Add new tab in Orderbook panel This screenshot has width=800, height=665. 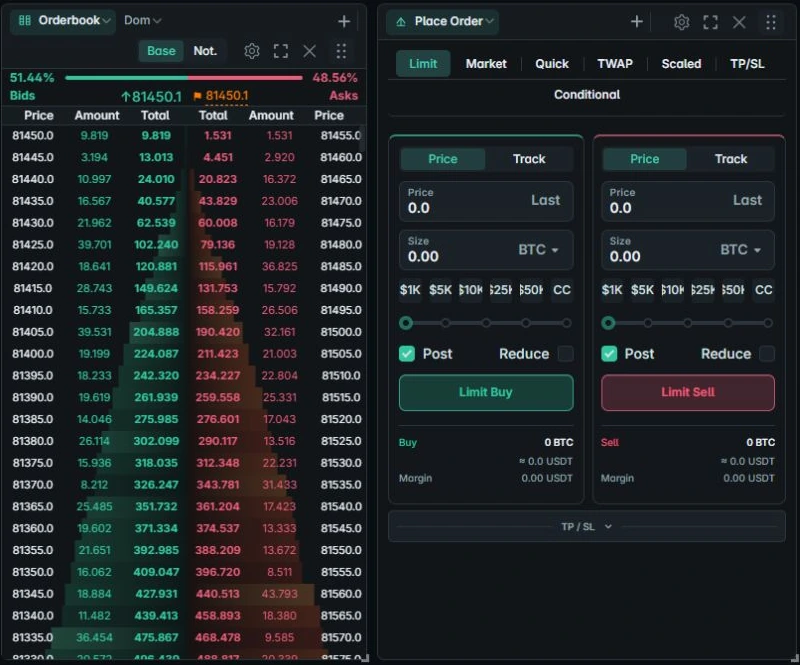coord(344,21)
